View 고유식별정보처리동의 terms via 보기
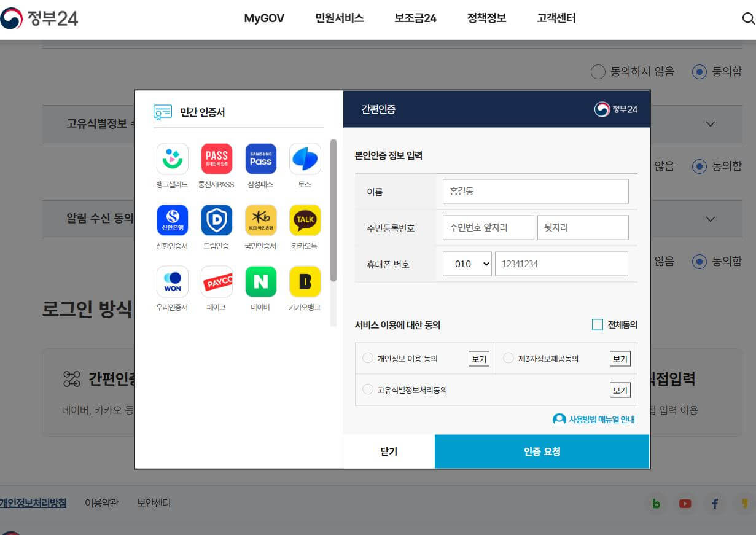Viewport: 756px width, 535px height. (620, 390)
